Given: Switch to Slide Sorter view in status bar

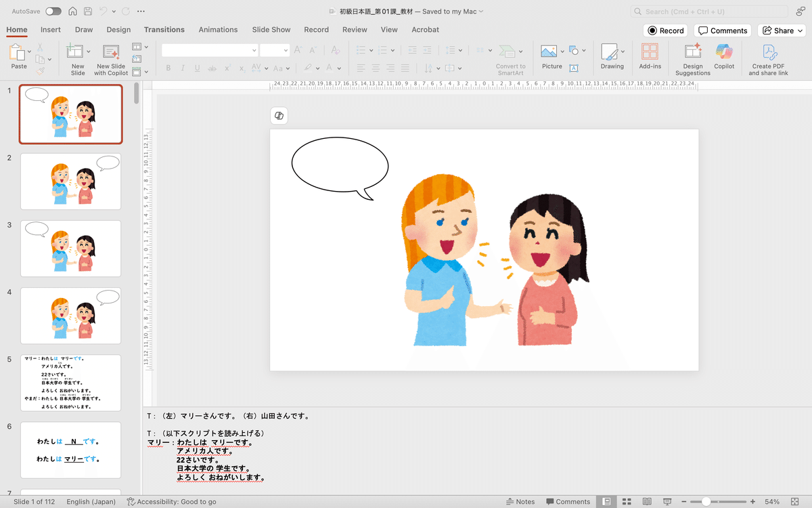Looking at the screenshot, I should tap(626, 501).
